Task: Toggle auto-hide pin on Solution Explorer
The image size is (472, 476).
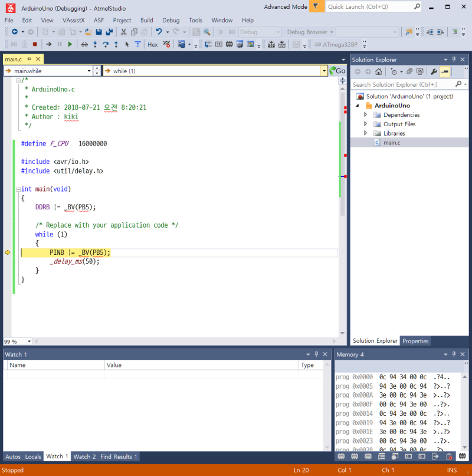Action: [x=454, y=60]
